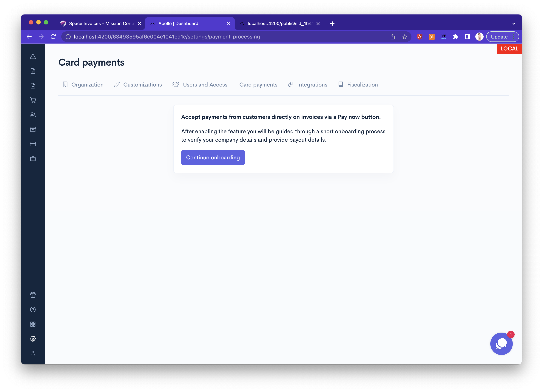The width and height of the screenshot is (543, 392).
Task: Open the help/question mark icon
Action: click(33, 309)
